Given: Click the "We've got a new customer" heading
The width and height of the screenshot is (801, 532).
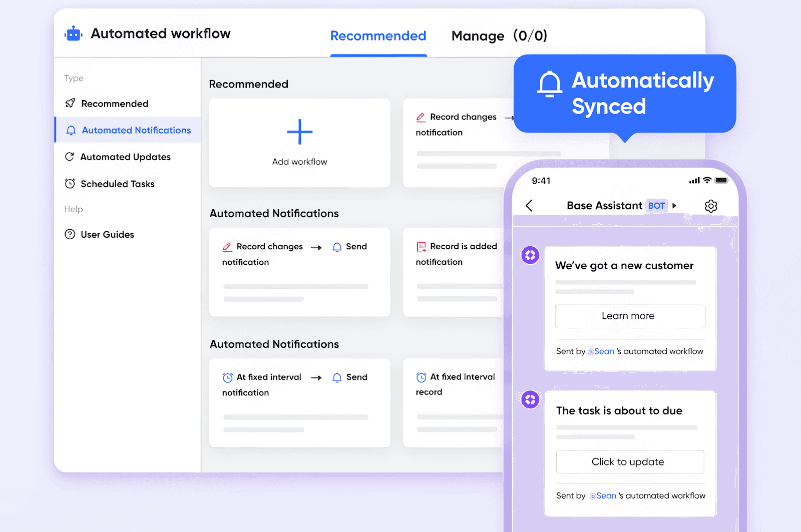Looking at the screenshot, I should 624,266.
